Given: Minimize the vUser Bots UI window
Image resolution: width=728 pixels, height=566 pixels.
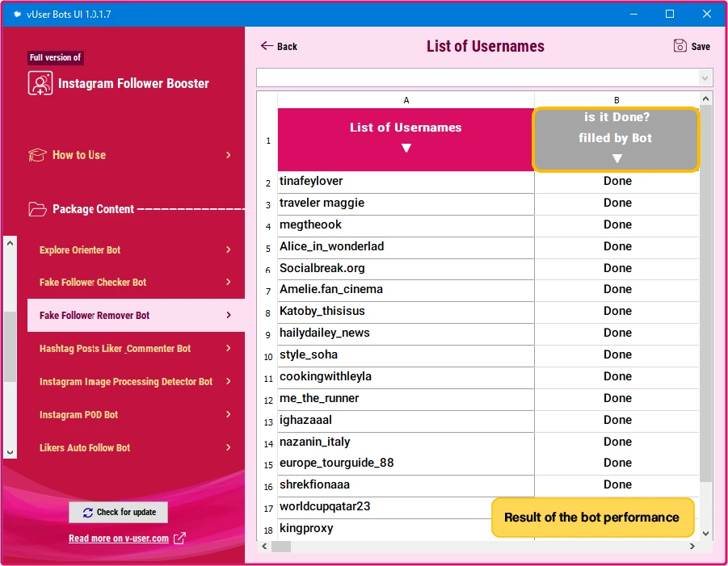Looking at the screenshot, I should tap(633, 14).
